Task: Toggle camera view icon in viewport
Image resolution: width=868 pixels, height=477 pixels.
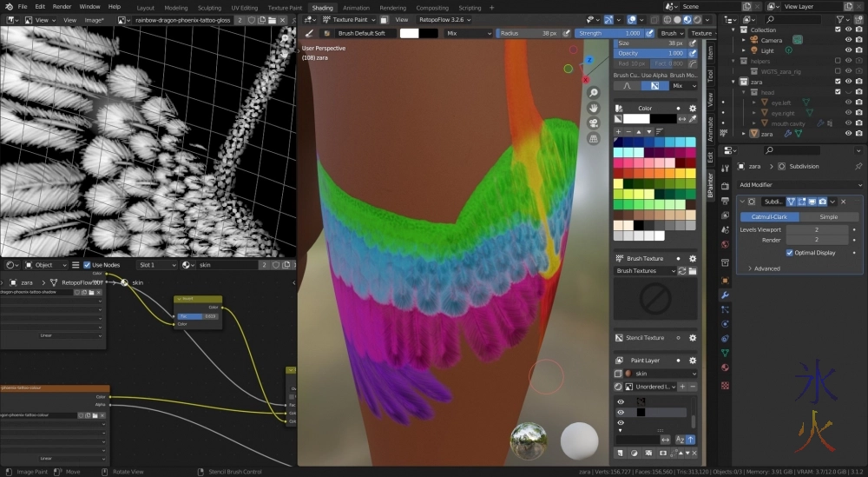Action: [594, 123]
